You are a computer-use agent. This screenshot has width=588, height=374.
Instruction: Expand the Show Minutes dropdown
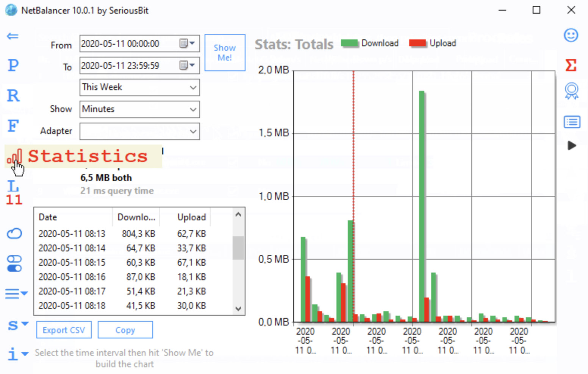[x=139, y=109]
